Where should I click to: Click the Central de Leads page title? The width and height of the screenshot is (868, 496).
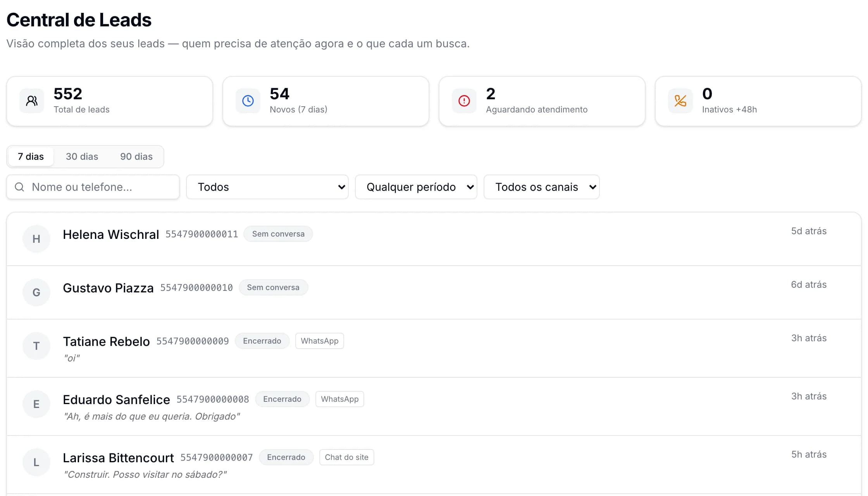coord(79,20)
